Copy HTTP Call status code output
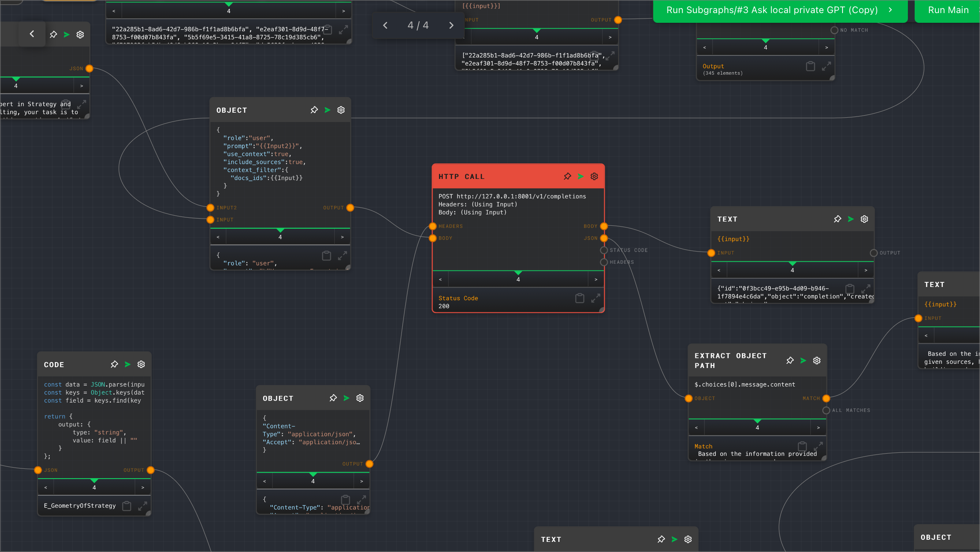The image size is (980, 552). click(x=580, y=298)
